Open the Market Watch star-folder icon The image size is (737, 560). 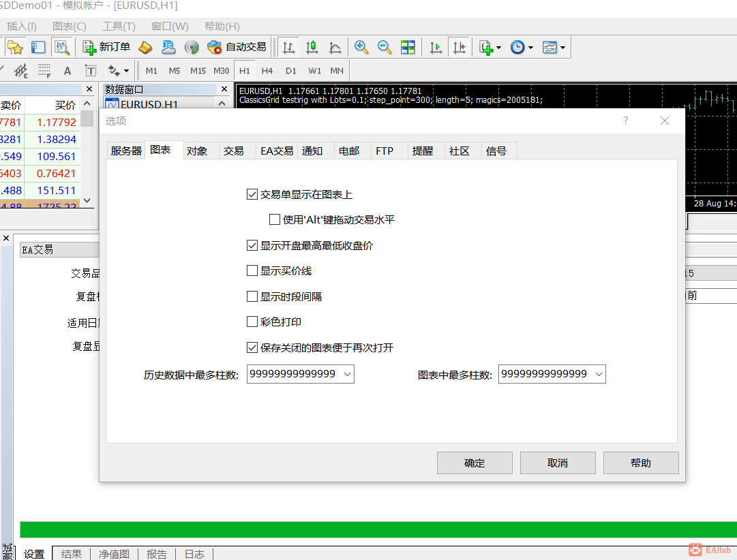tap(15, 47)
